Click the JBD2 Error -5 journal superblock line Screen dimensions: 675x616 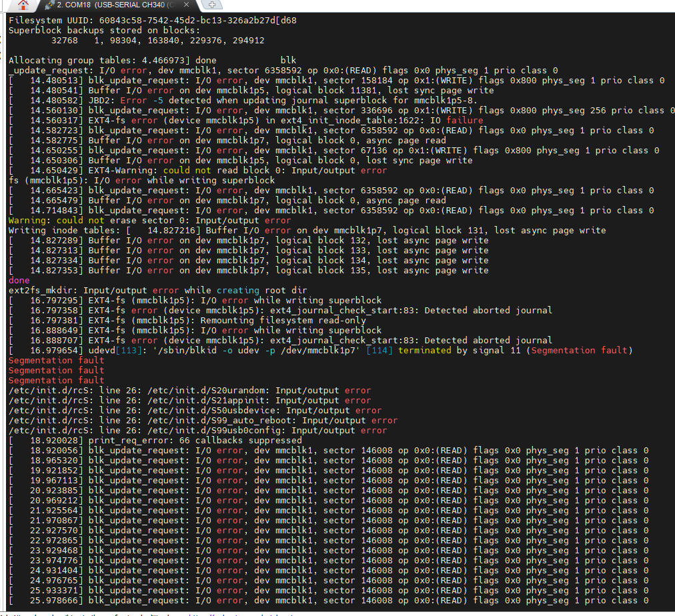243,100
